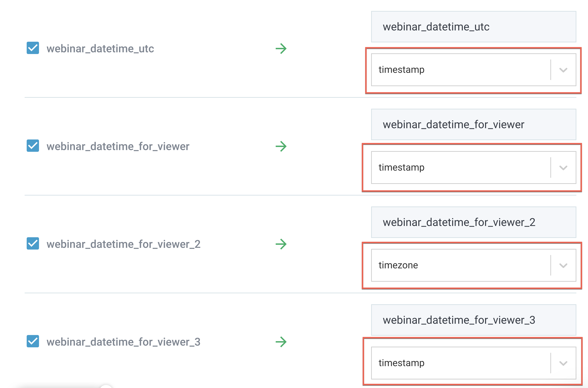Uncheck the webinar_datetime_for_viewer checkbox
This screenshot has width=588, height=388.
click(33, 145)
